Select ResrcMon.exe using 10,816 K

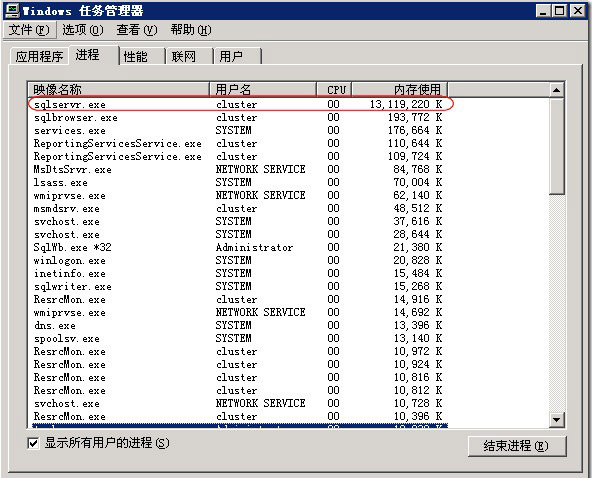point(238,377)
